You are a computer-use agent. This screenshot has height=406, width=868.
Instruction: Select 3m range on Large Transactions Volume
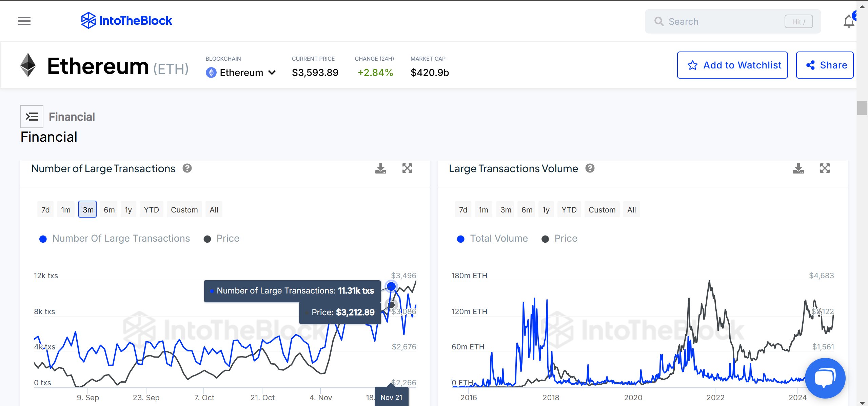click(506, 209)
